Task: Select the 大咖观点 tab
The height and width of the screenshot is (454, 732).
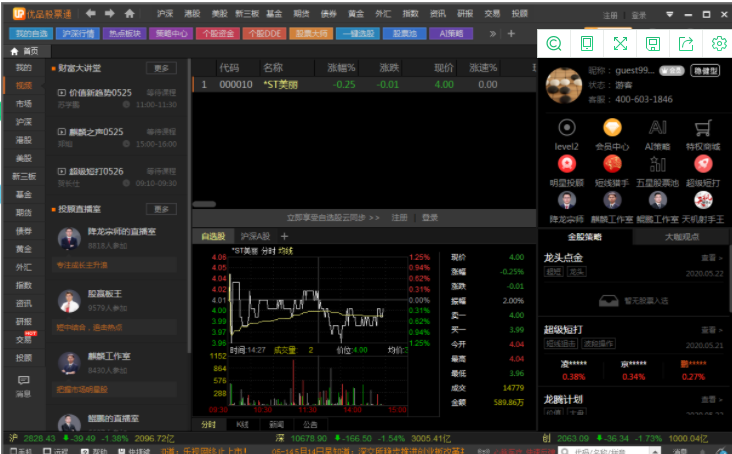Action: pyautogui.click(x=681, y=237)
